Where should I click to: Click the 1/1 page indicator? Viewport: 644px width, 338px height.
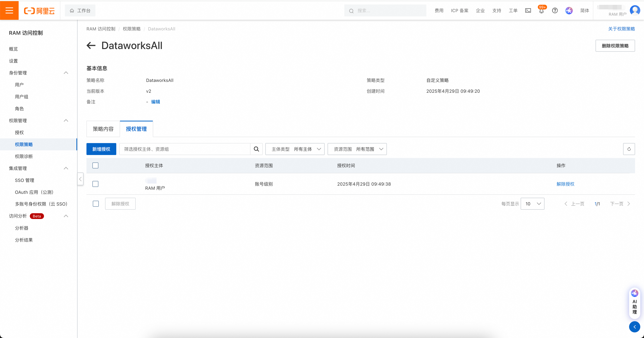(597, 204)
